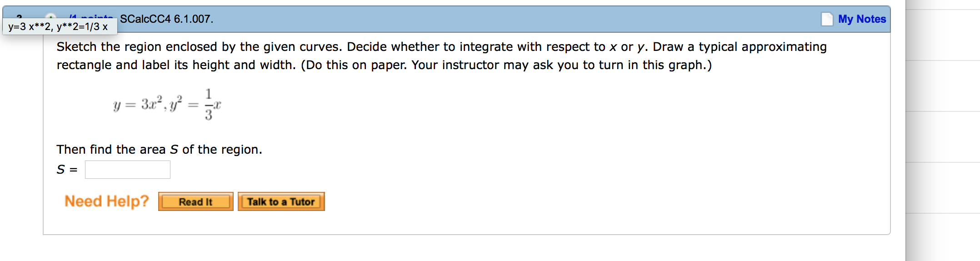Viewport: 980px width, 261px height.
Task: Click the My Notes page icon
Action: point(827,19)
